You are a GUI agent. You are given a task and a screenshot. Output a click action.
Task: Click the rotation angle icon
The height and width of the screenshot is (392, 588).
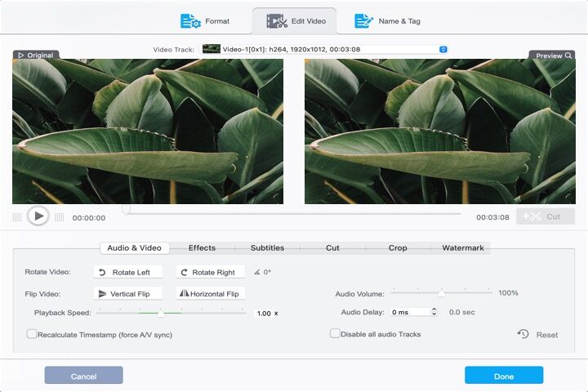coord(257,272)
